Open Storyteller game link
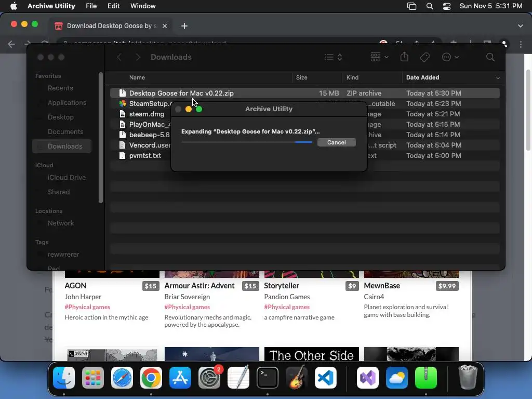 click(x=282, y=286)
